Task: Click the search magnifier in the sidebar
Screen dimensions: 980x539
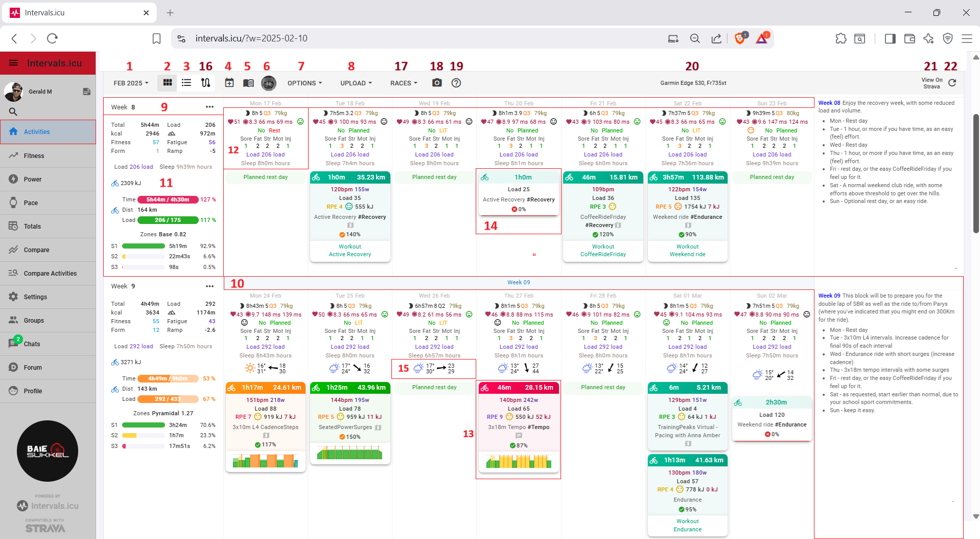Action: 13,111
